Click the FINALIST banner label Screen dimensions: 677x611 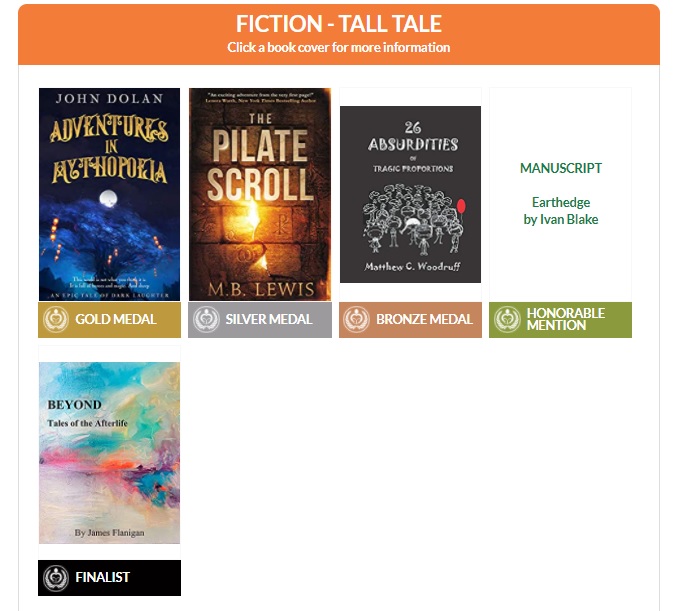(102, 577)
